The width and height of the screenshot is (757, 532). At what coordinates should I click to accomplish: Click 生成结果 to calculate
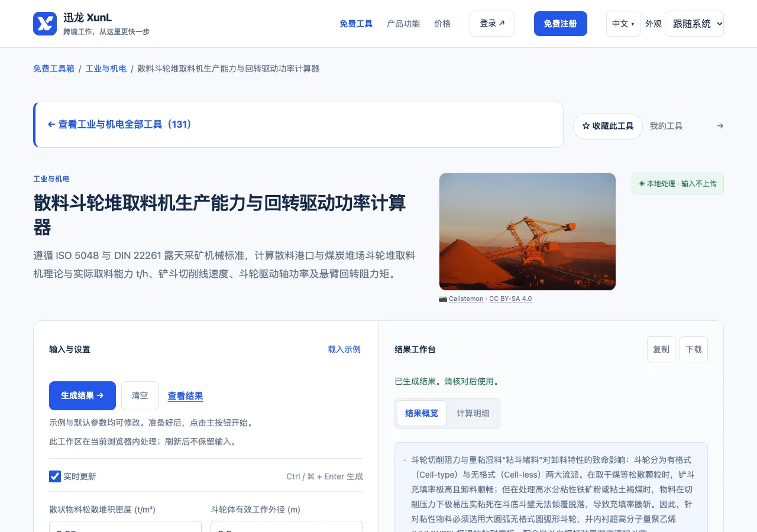[x=82, y=395]
